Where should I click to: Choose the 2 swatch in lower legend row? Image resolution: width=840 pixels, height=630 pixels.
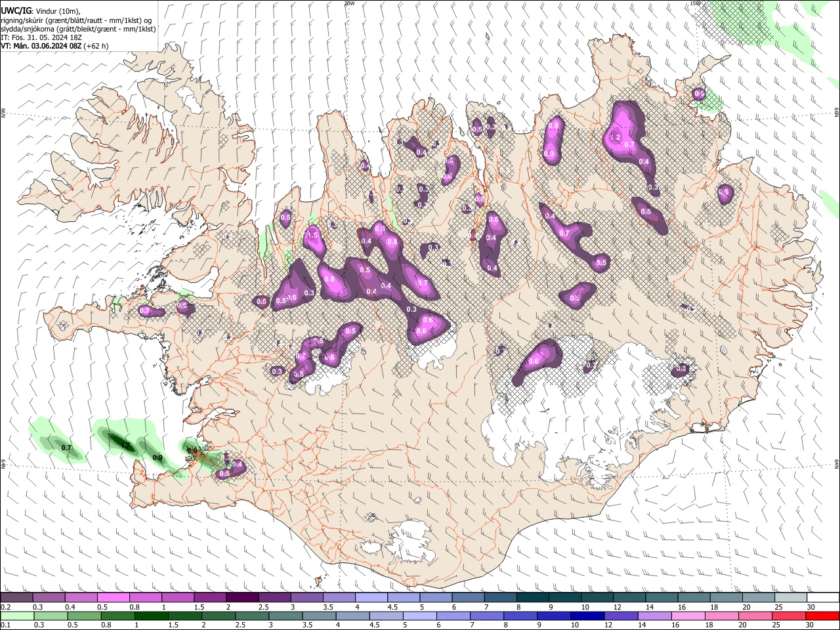218,616
